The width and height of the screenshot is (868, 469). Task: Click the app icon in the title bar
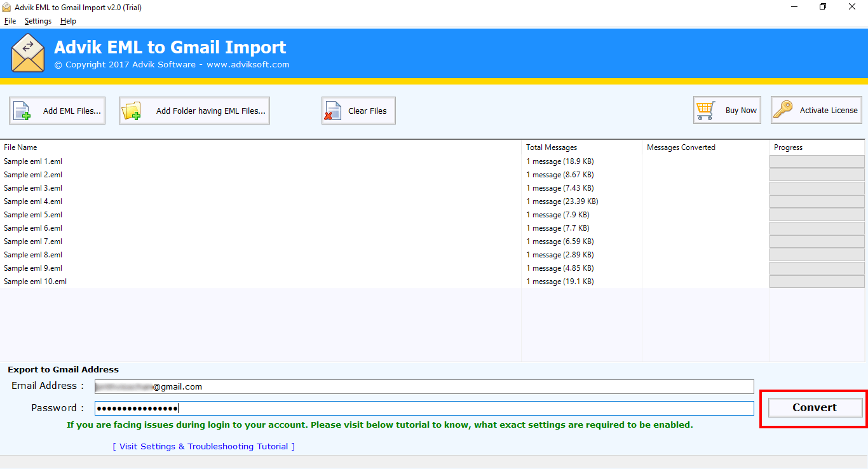[x=7, y=7]
